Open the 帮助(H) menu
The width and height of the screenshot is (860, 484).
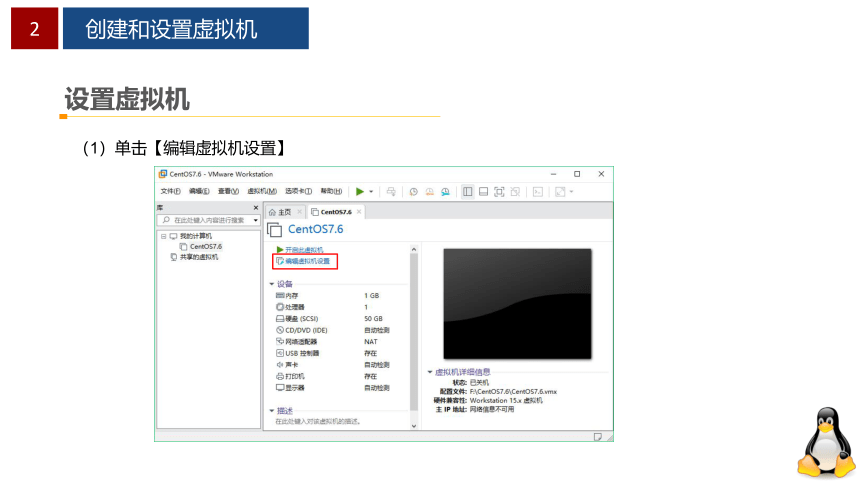click(x=331, y=192)
